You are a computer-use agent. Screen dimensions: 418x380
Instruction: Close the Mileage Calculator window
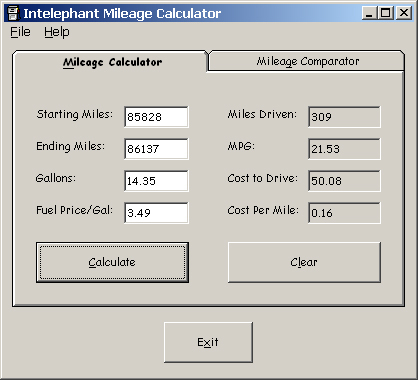(x=404, y=13)
